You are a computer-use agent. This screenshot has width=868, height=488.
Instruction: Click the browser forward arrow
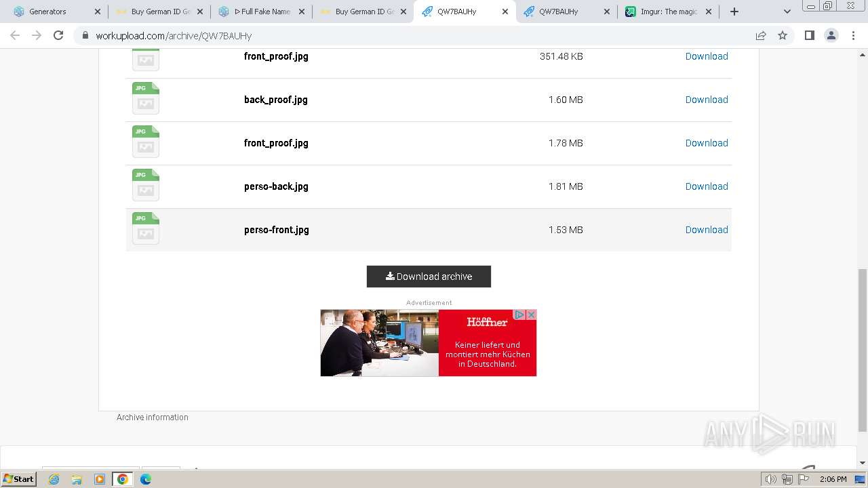37,35
